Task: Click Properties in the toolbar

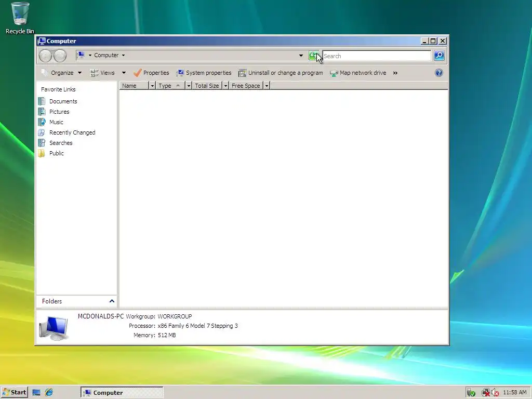Action: click(x=151, y=73)
